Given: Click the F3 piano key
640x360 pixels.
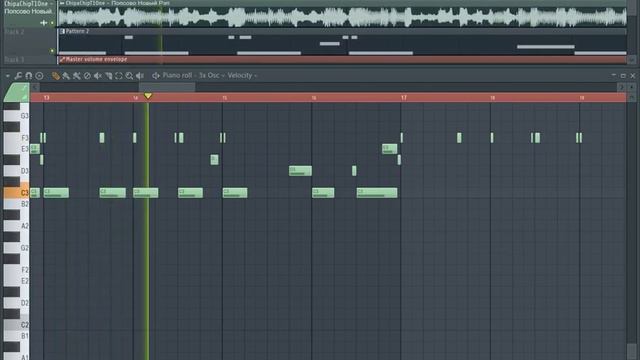Looking at the screenshot, I should pos(16,138).
